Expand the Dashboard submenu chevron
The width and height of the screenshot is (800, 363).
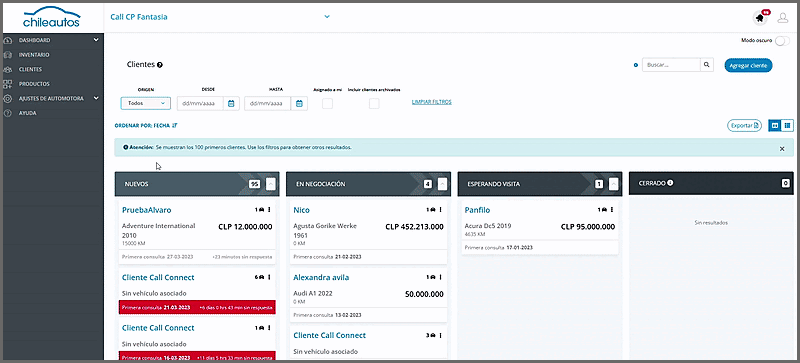pos(96,40)
